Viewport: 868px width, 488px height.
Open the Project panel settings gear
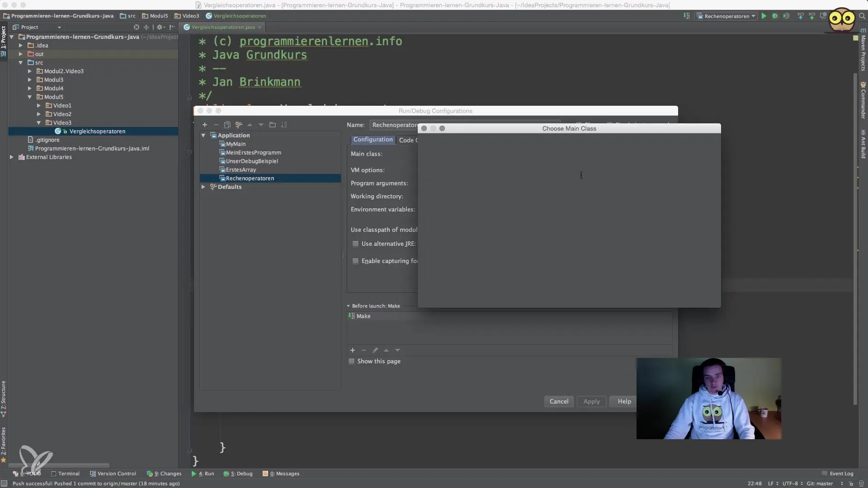pyautogui.click(x=160, y=27)
